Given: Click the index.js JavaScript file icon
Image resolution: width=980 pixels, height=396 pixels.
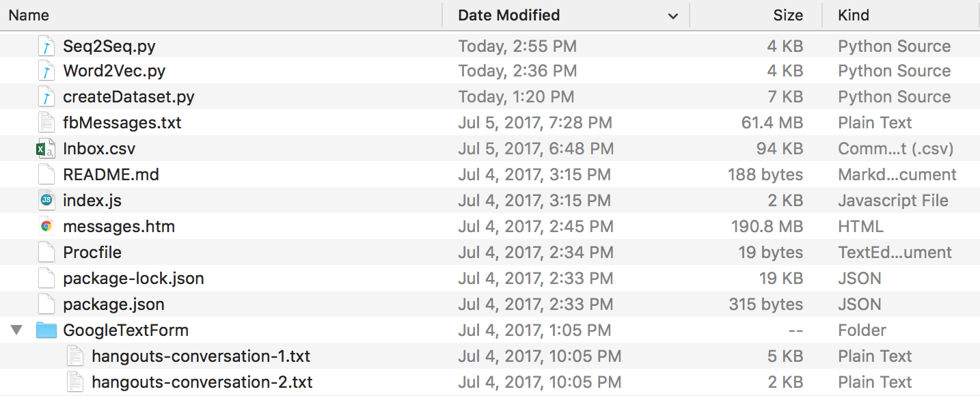Looking at the screenshot, I should point(46,201).
